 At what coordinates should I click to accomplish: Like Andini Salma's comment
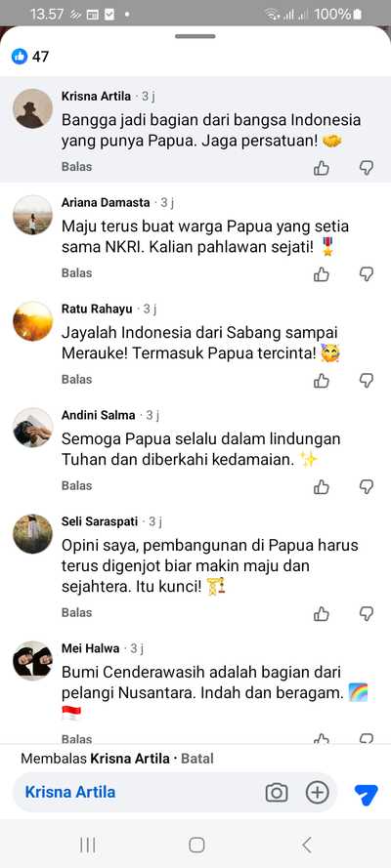322,486
